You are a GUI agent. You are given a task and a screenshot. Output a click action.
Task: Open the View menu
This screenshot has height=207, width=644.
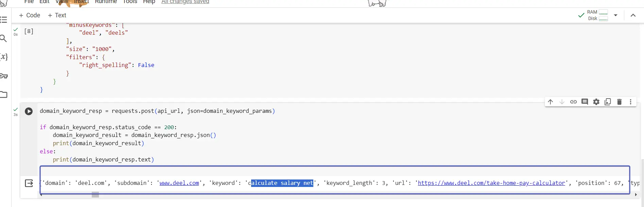62,2
